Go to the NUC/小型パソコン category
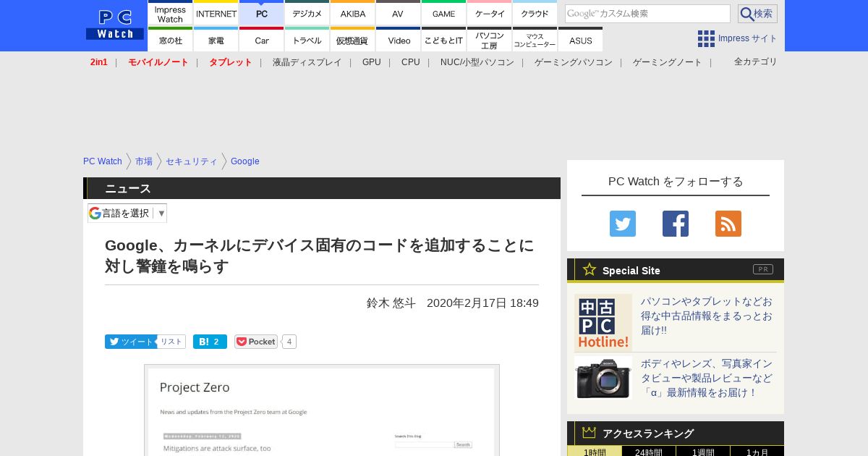The image size is (868, 456). pyautogui.click(x=477, y=62)
